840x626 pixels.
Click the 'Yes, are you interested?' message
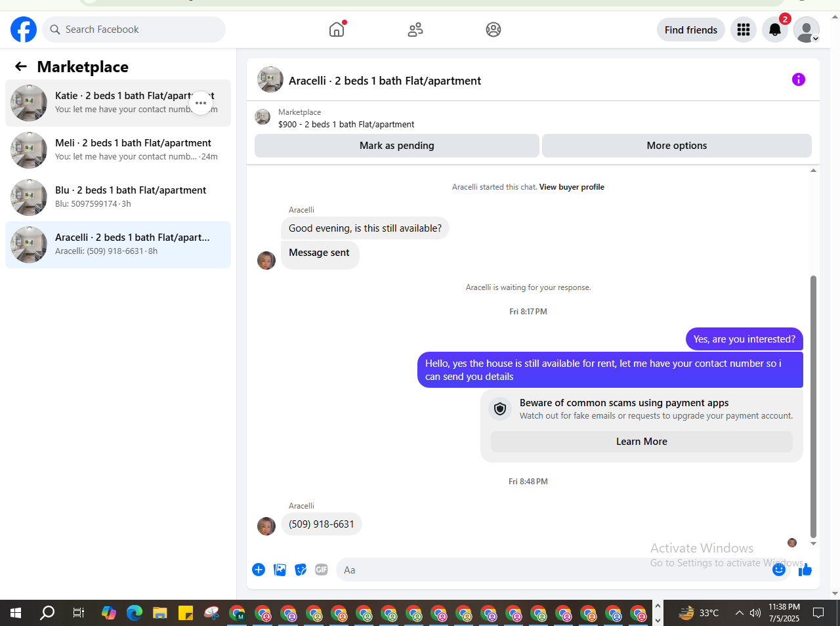744,339
